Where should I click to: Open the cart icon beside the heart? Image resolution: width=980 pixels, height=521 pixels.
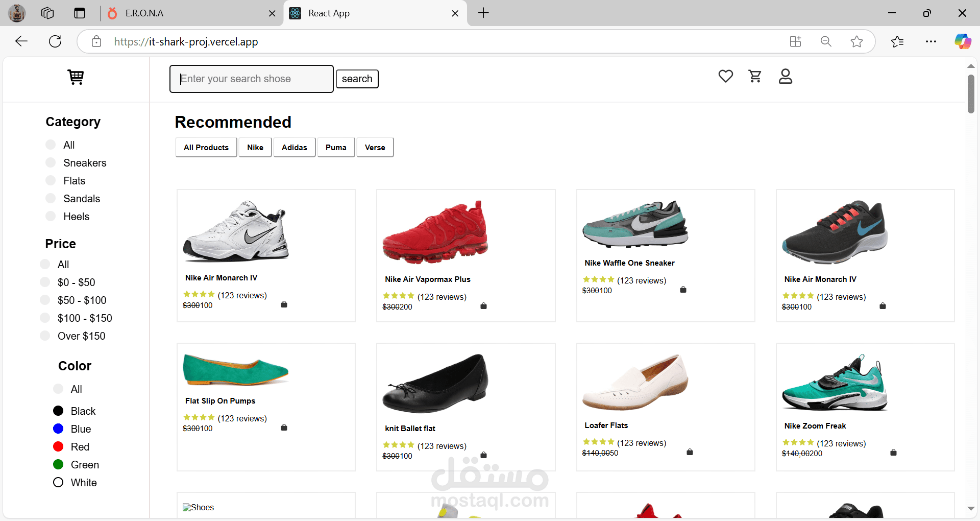click(755, 76)
